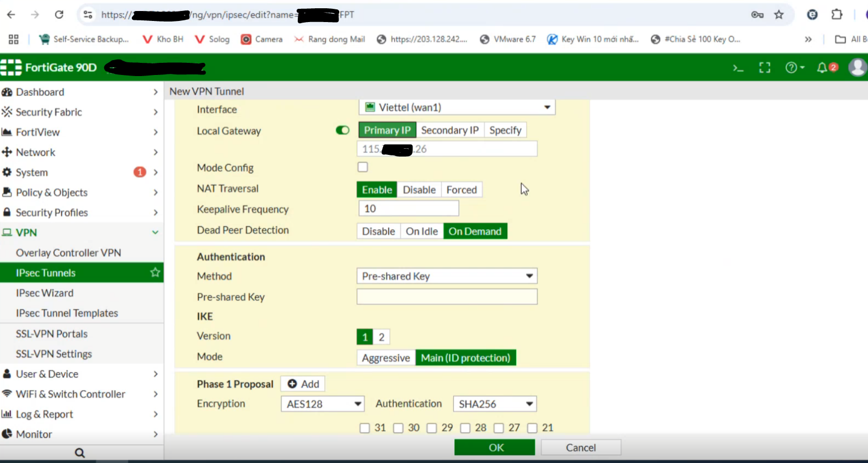Open the notifications bell icon
868x463 pixels.
coord(823,68)
